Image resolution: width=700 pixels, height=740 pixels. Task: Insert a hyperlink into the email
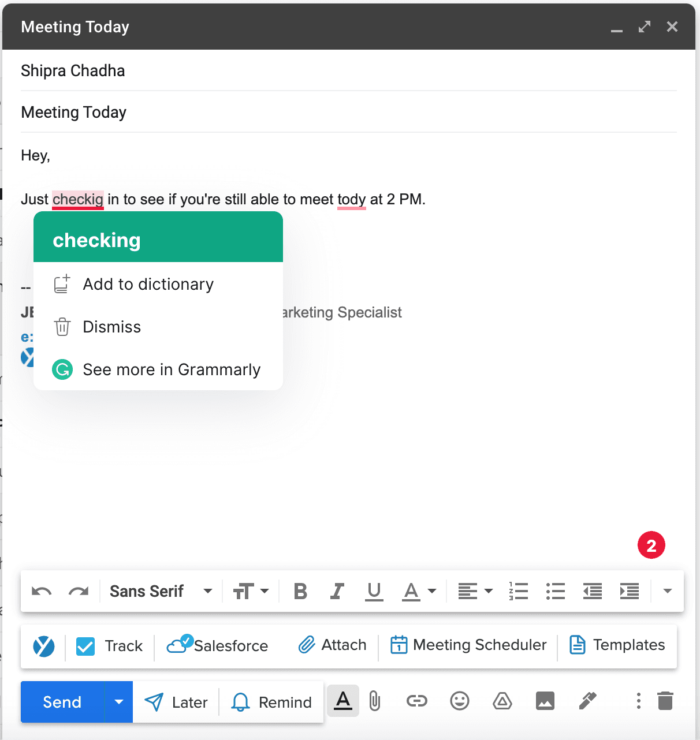(x=416, y=701)
